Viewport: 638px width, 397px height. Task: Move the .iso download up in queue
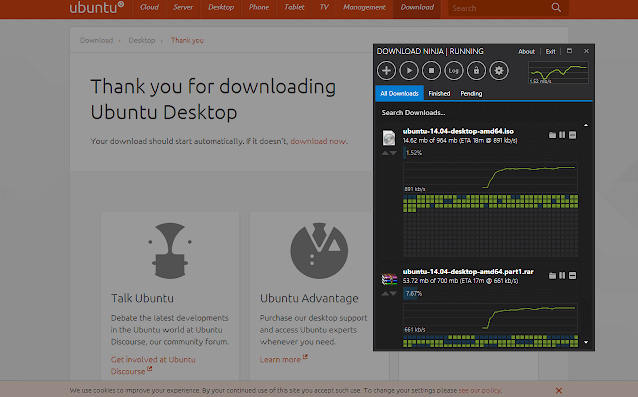385,153
